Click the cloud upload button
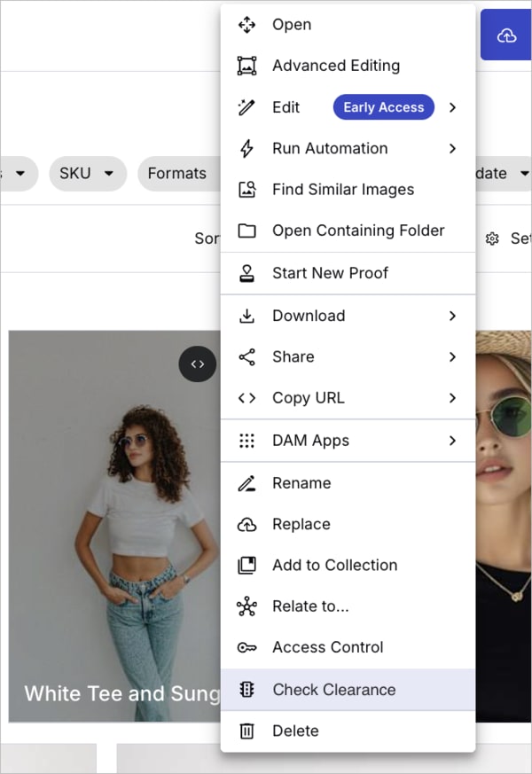532x774 pixels. (506, 35)
